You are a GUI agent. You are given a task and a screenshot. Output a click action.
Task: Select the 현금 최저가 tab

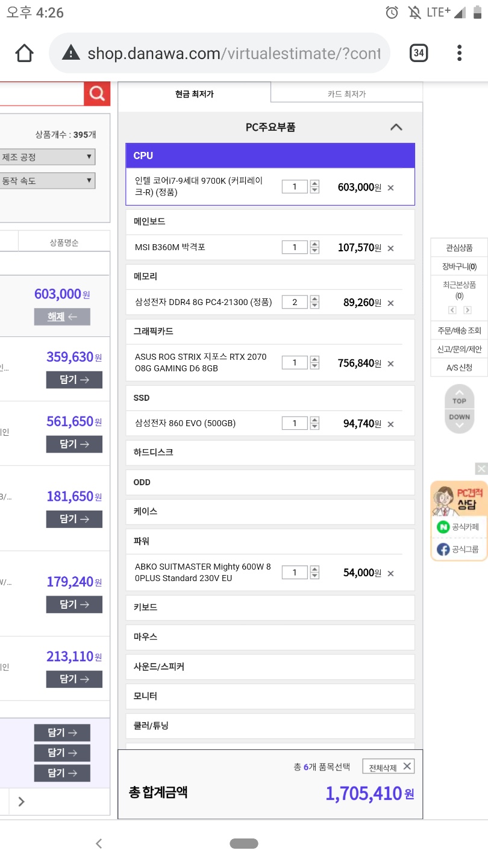(x=194, y=94)
